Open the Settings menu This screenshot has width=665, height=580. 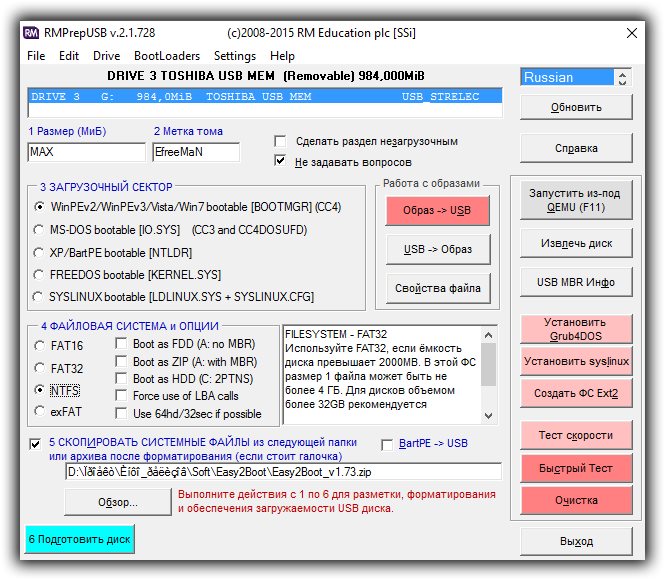[235, 56]
